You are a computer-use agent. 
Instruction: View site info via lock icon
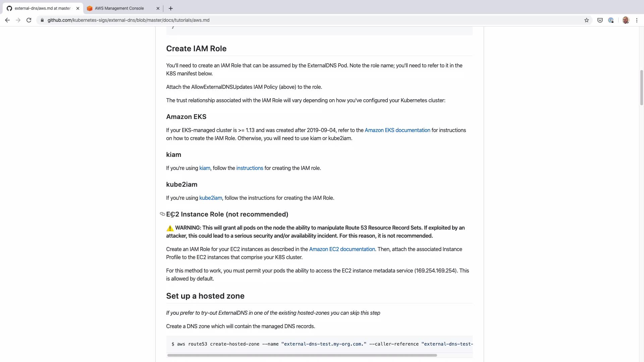coord(42,20)
